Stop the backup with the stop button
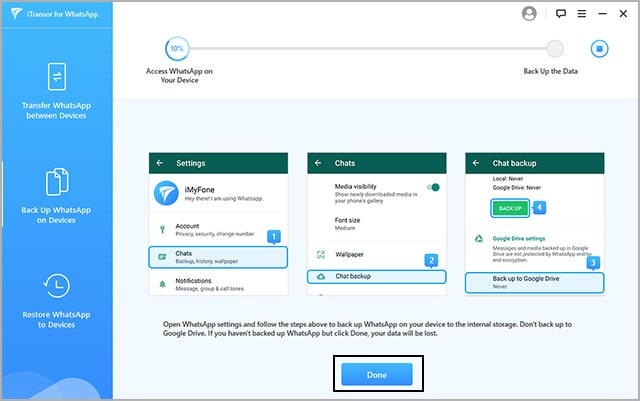This screenshot has width=640, height=401. 599,49
